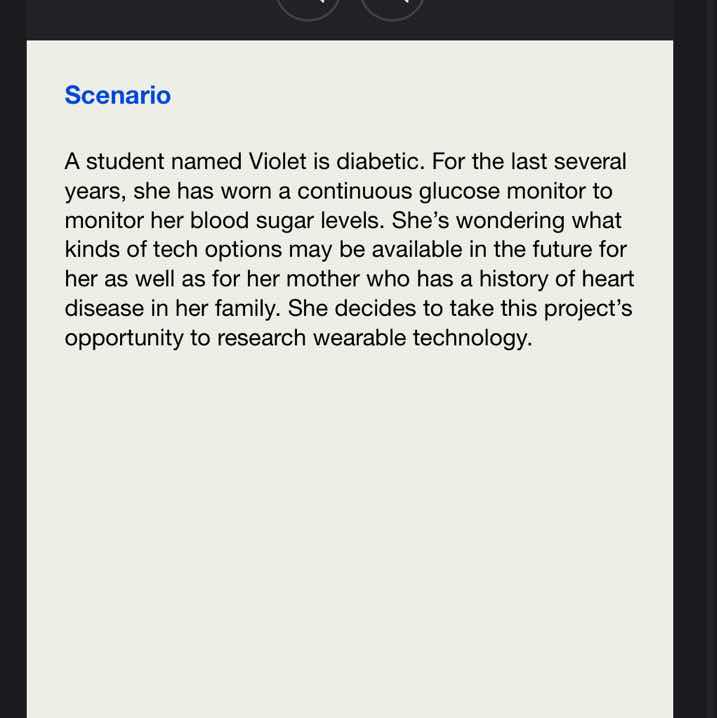Click the dark right border strip
The width and height of the screenshot is (717, 718).
[x=695, y=359]
